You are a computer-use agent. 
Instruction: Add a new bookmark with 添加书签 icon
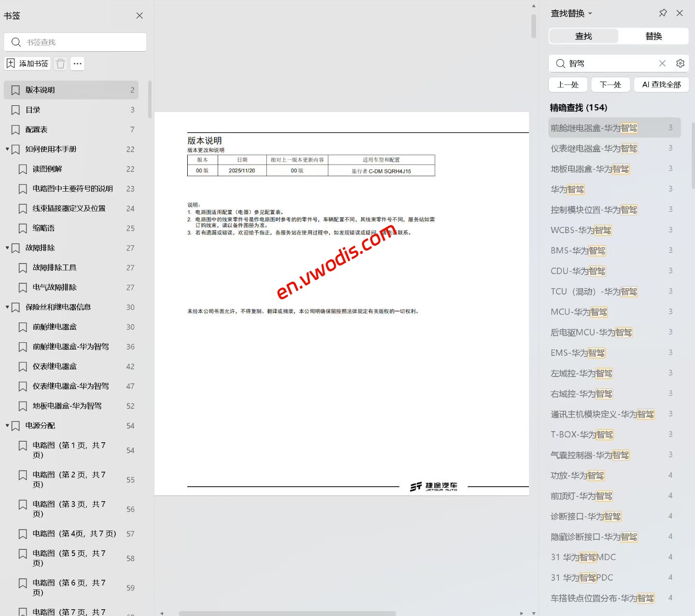coord(27,63)
